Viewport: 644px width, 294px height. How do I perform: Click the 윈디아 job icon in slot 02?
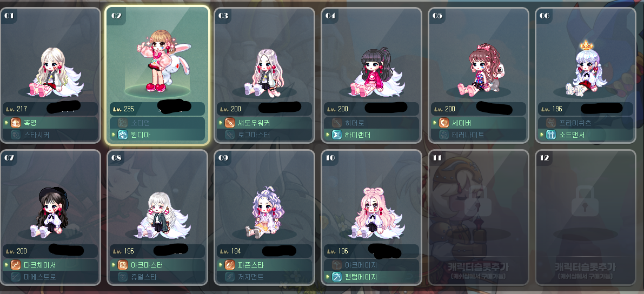tap(122, 134)
